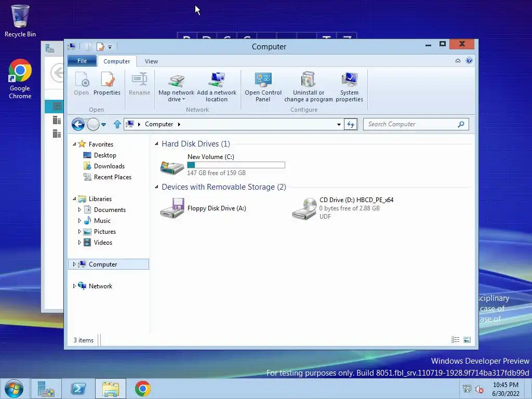Open Recycle Bin on desktop

pos(20,21)
